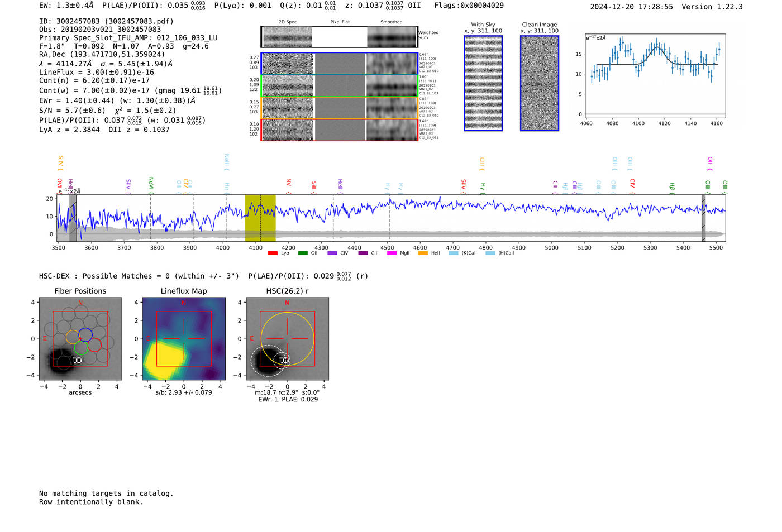Click the yellow aperture ellipse in HSC panel
Image resolution: width=782 pixels, height=532 pixels.
coord(287,339)
